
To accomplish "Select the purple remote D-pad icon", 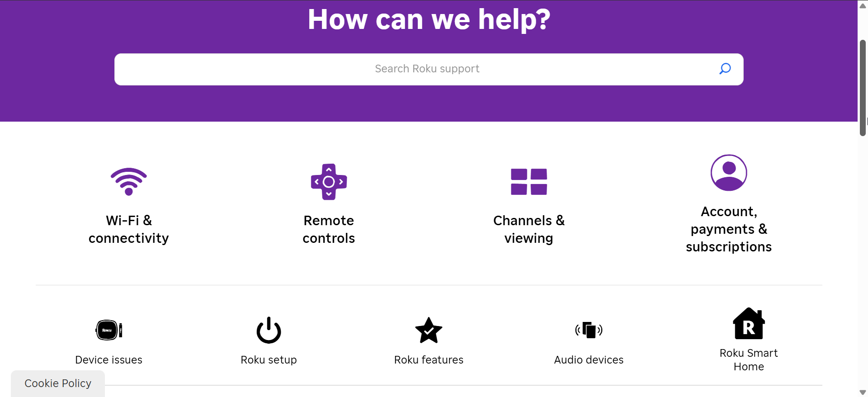I will (x=329, y=182).
